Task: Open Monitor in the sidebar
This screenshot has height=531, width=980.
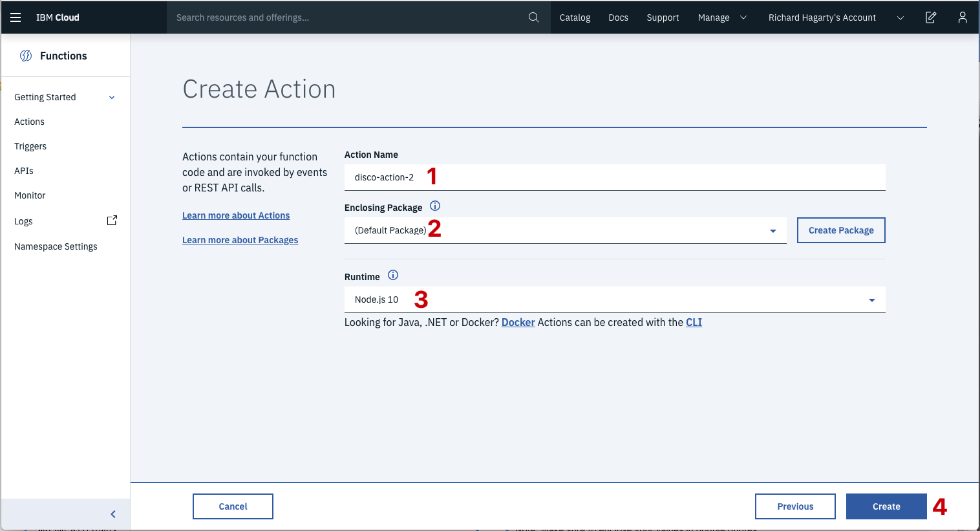Action: pyautogui.click(x=30, y=195)
